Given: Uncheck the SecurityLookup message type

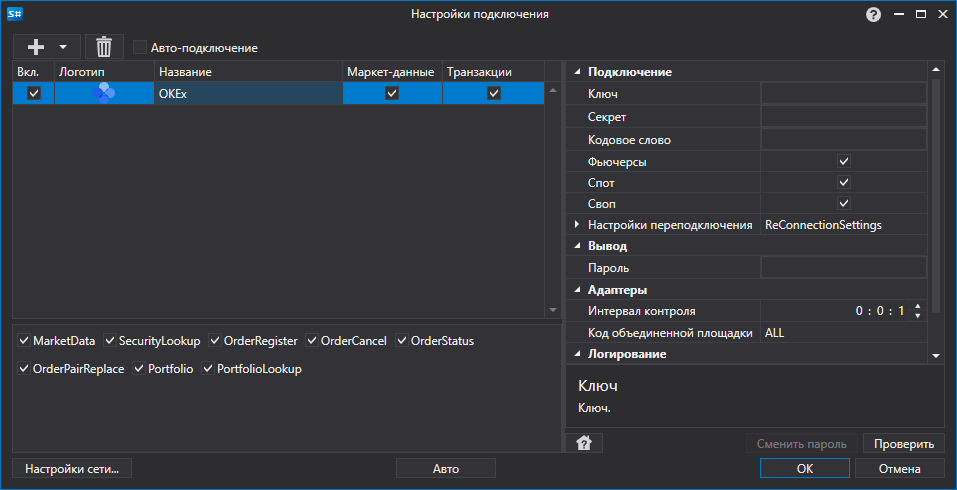Looking at the screenshot, I should 110,340.
